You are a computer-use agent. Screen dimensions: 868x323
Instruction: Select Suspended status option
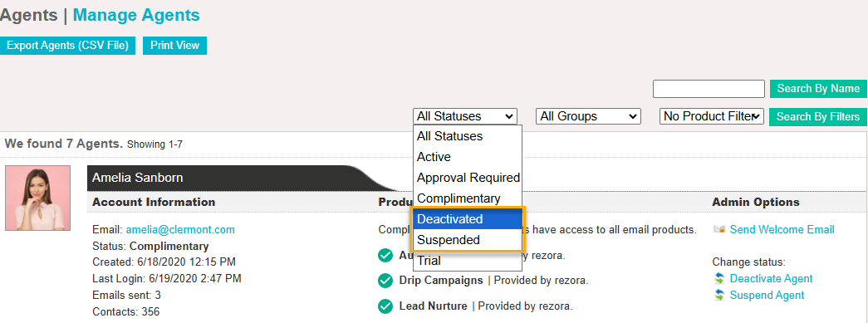click(467, 240)
